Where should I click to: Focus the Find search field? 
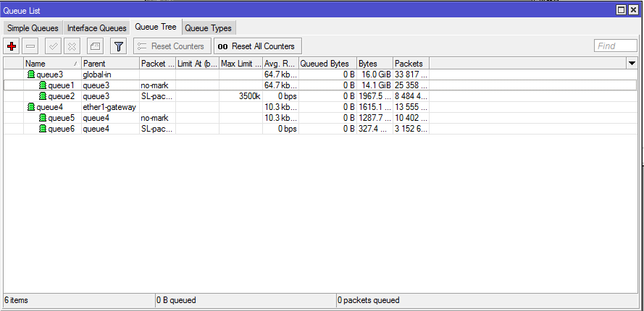(616, 46)
